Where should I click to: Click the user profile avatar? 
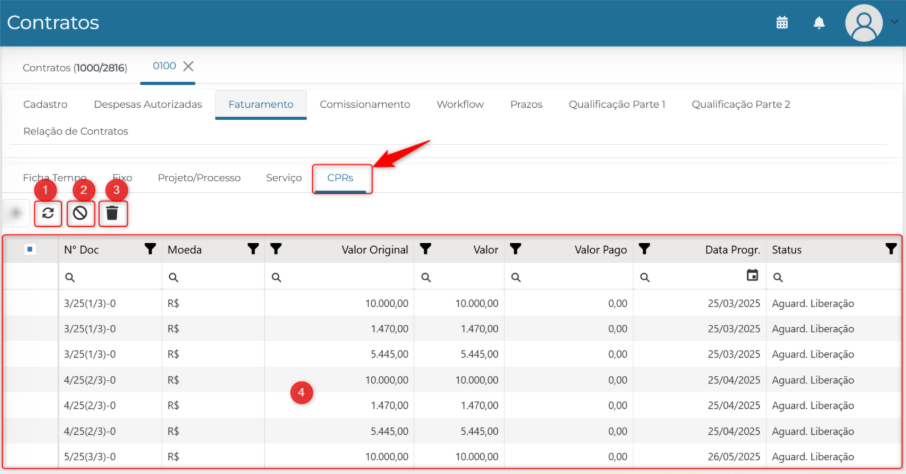863,23
